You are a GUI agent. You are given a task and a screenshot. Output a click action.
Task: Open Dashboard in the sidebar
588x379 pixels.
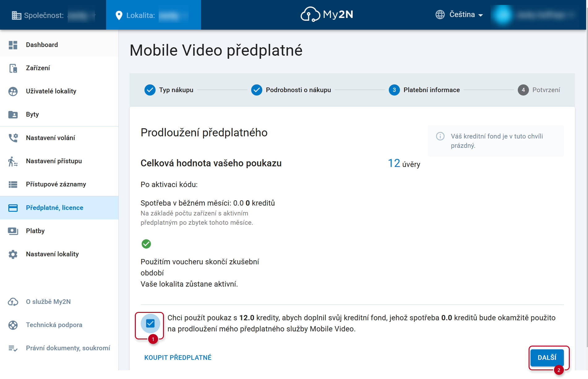[x=59, y=45]
